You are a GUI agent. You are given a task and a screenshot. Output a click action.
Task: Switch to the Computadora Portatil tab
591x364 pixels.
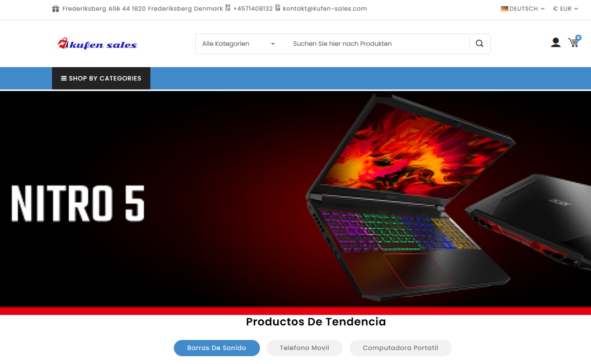(x=400, y=348)
